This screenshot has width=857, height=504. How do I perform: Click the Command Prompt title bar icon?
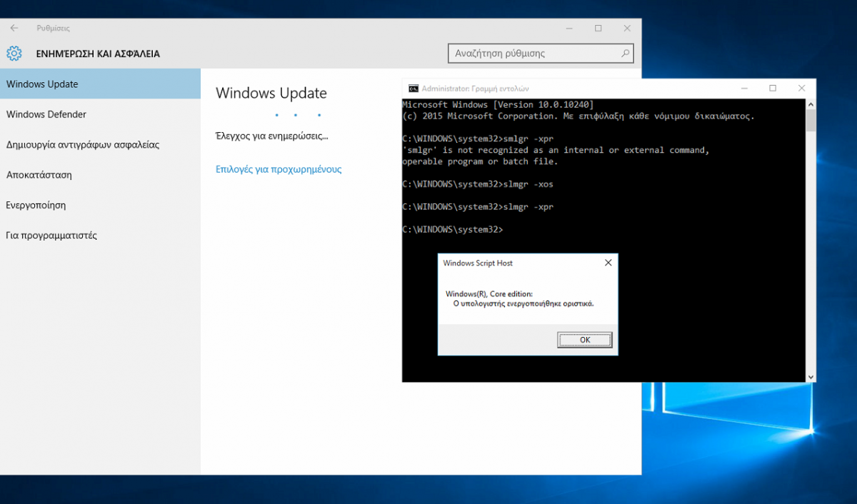click(x=413, y=89)
